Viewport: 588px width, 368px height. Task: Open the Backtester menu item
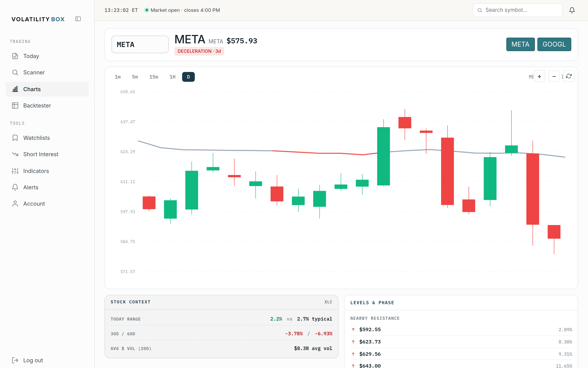click(x=47, y=105)
